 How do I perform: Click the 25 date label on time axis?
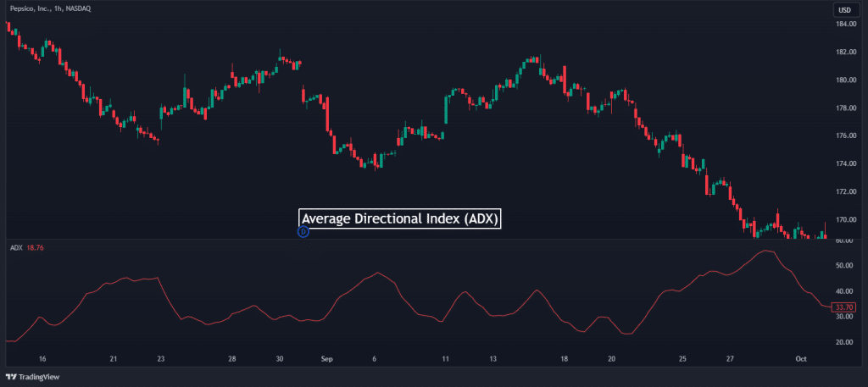pyautogui.click(x=682, y=359)
